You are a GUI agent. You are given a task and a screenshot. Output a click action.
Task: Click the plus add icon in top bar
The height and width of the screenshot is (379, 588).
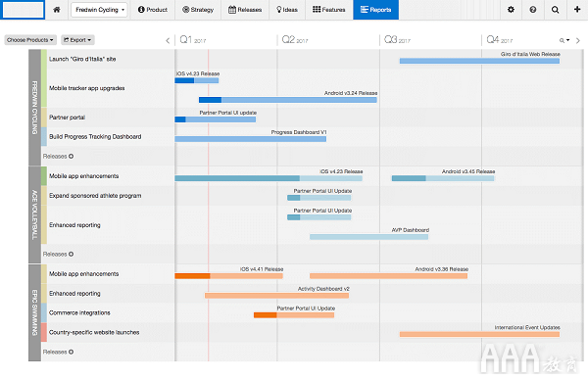pos(577,10)
